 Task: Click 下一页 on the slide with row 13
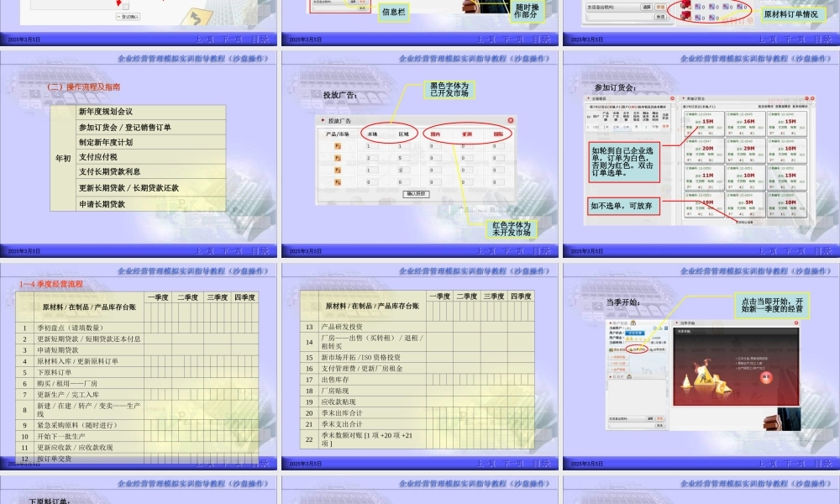pyautogui.click(x=513, y=464)
